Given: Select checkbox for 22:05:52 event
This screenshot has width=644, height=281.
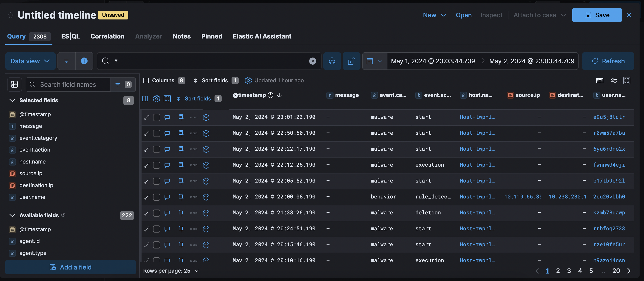Looking at the screenshot, I should [x=157, y=181].
